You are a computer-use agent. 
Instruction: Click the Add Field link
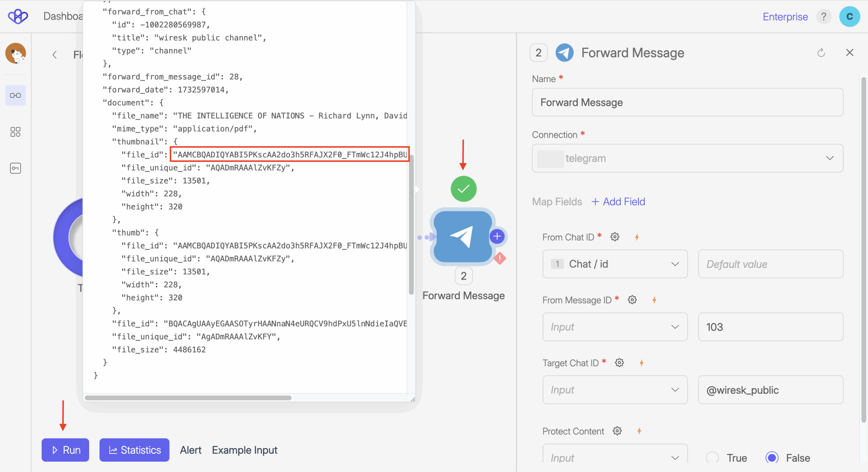[618, 202]
